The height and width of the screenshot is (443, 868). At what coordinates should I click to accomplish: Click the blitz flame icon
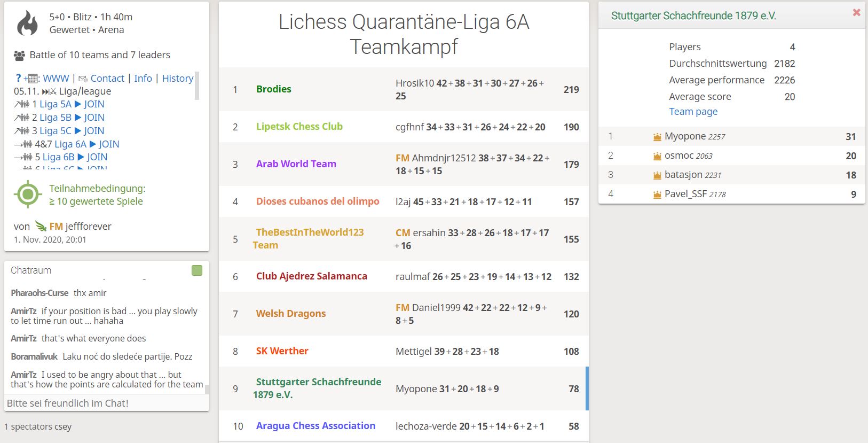28,23
